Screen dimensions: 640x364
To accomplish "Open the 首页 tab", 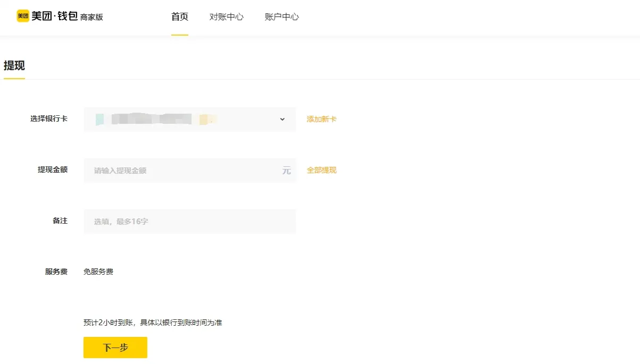I will click(x=180, y=16).
